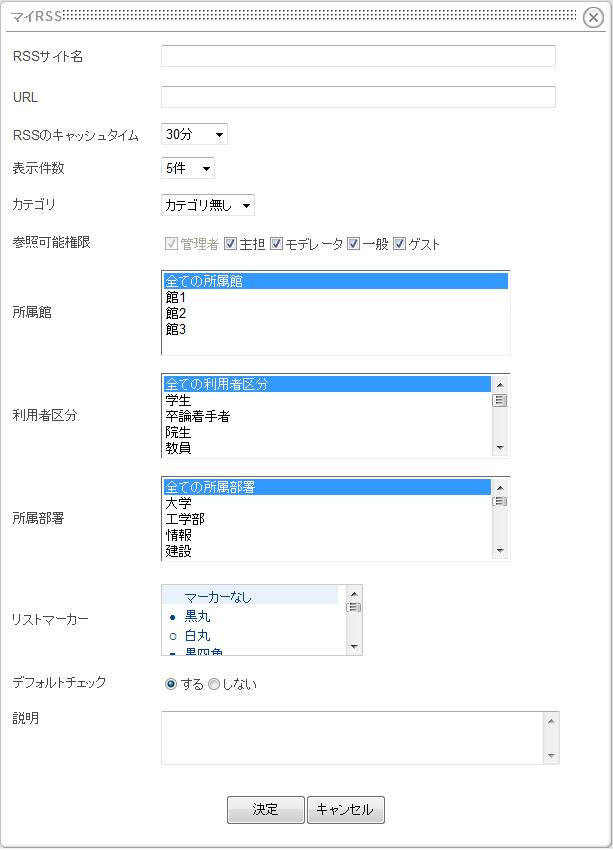Uncheck the 主担 permission checkbox
Viewport: 613px width, 850px height.
(x=230, y=244)
